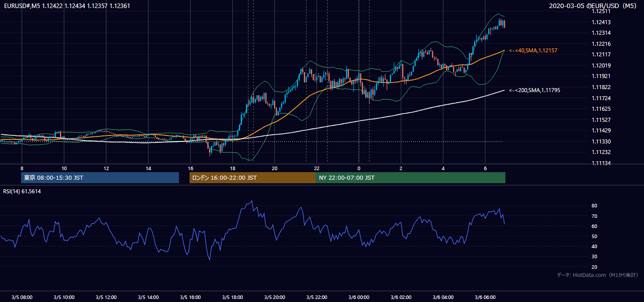Click price level 1.12019 on price axis
Image resolution: width=644 pixels, height=302 pixels.
[601, 65]
